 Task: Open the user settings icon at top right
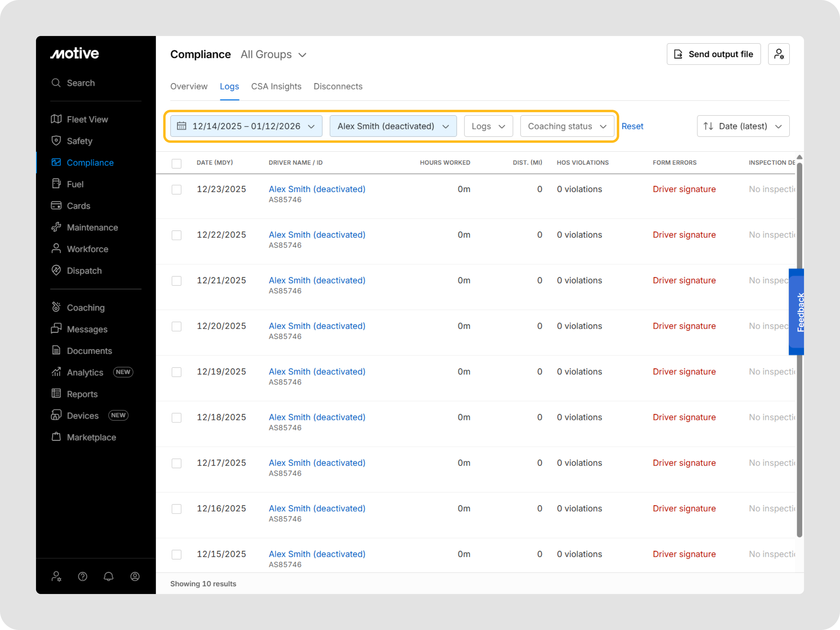pos(778,54)
